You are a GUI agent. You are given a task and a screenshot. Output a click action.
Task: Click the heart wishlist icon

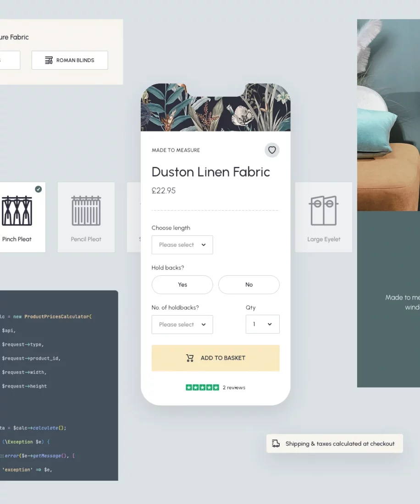pos(271,150)
